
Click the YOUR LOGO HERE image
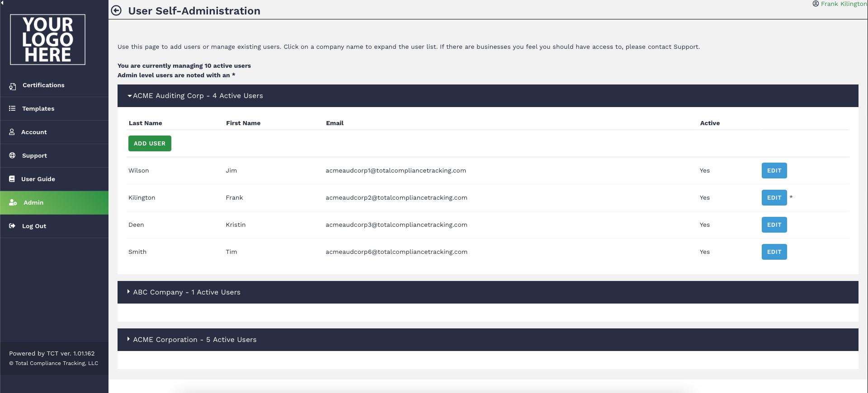pos(47,40)
